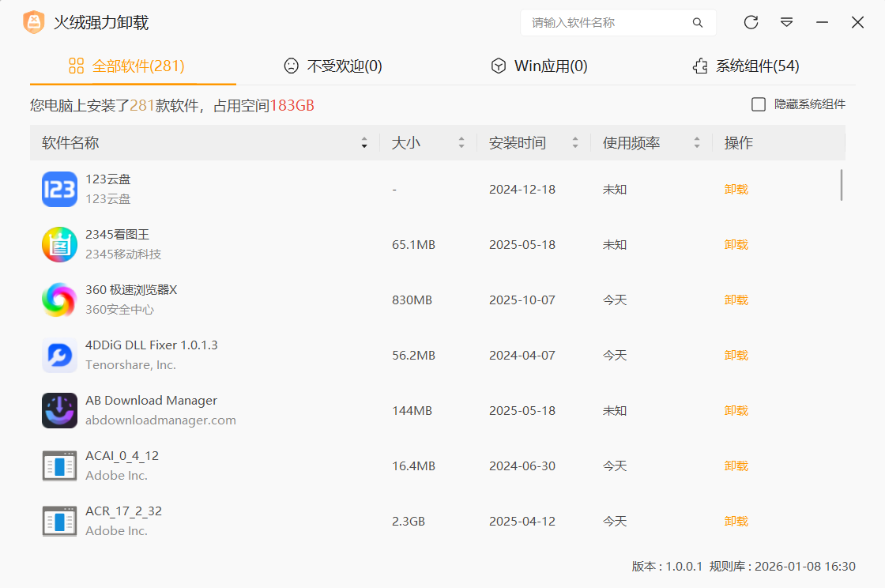Screen dimensions: 885x588
Task: Enable the 隐藏系统组件 checkbox
Action: click(x=759, y=103)
